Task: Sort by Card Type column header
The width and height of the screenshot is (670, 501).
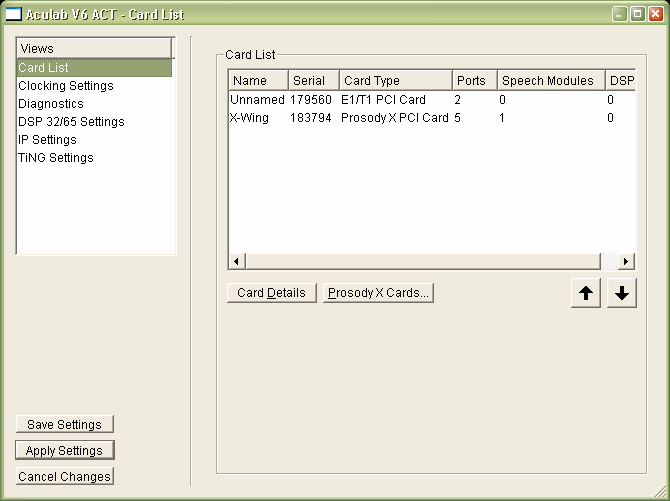Action: 394,81
